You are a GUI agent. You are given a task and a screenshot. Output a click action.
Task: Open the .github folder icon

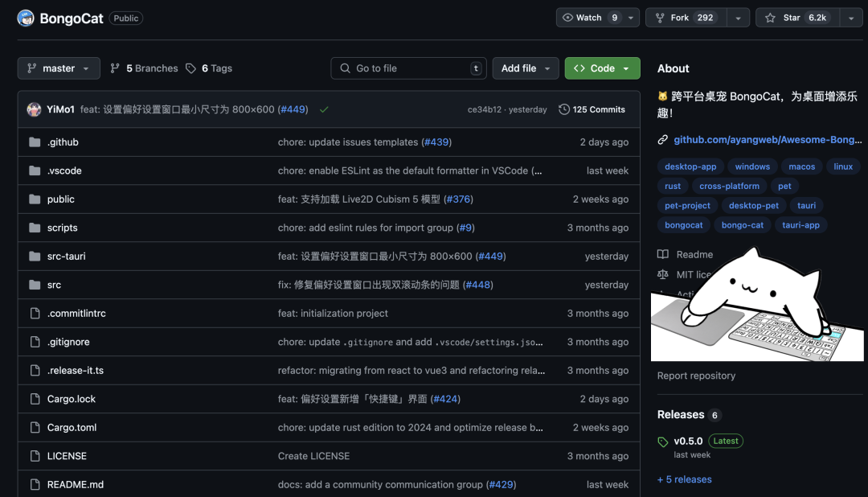(x=35, y=142)
